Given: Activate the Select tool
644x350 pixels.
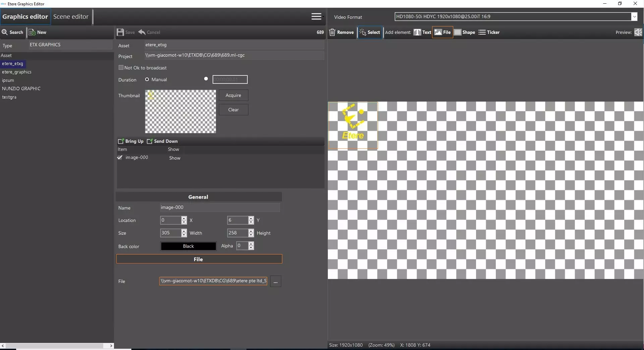Looking at the screenshot, I should coord(370,32).
